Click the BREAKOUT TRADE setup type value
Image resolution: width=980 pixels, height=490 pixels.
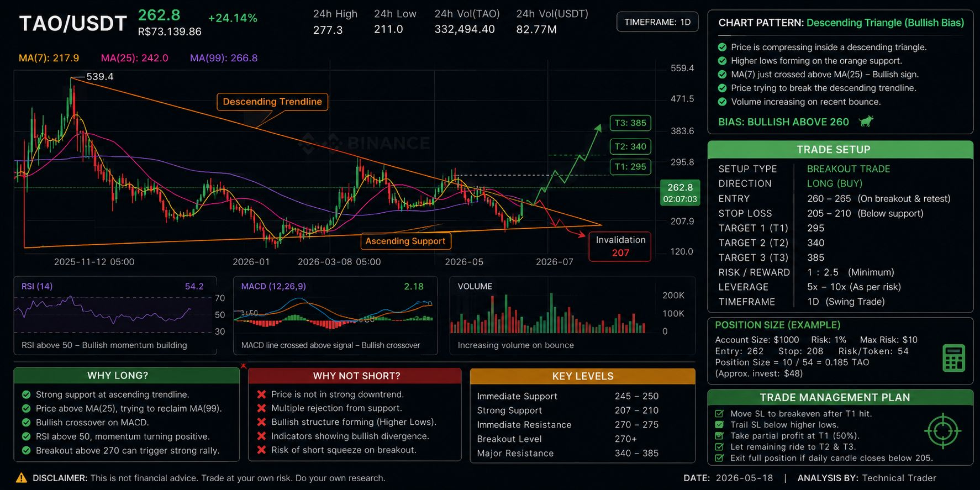click(849, 169)
